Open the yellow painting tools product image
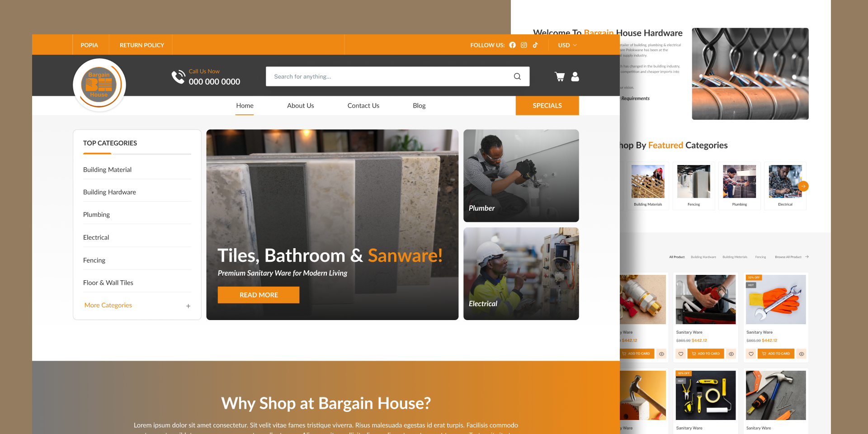Viewport: 868px width, 434px height. [x=706, y=396]
